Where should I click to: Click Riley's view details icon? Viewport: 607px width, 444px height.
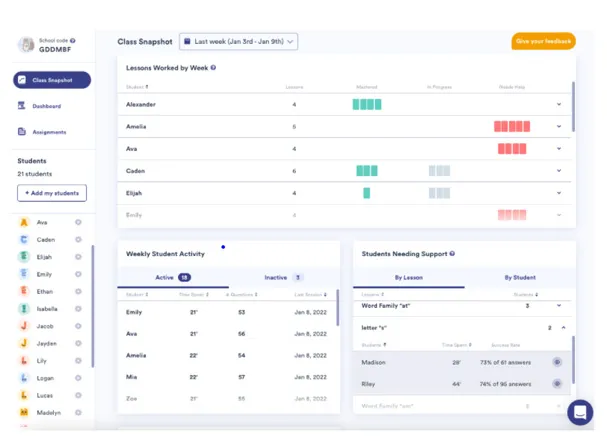[557, 384]
